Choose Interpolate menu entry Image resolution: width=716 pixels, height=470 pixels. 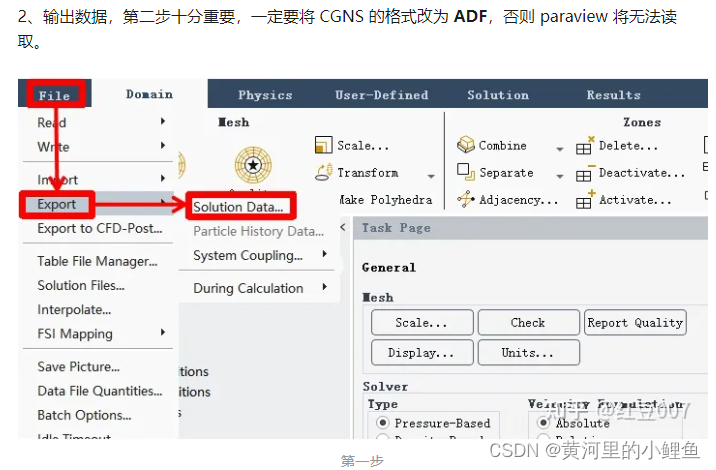74,310
